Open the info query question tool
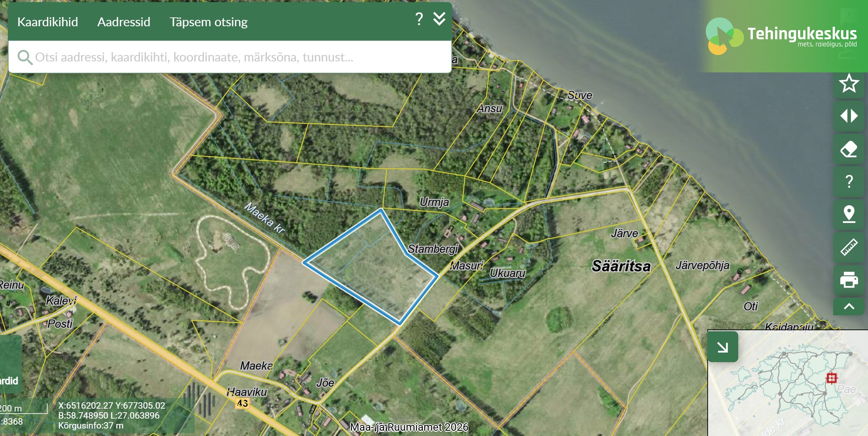868x436 pixels. coord(849,182)
